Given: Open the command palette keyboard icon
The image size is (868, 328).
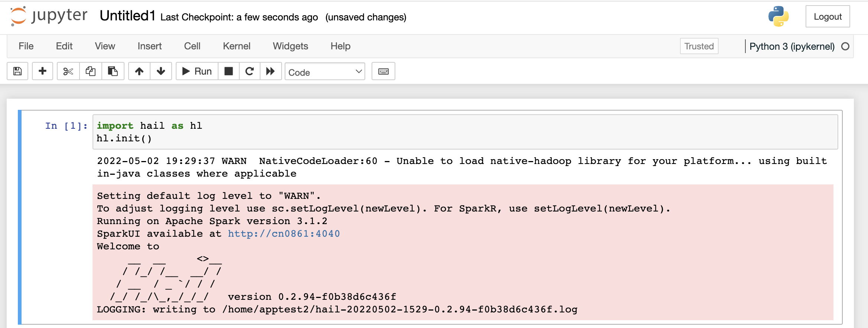Looking at the screenshot, I should pyautogui.click(x=383, y=71).
